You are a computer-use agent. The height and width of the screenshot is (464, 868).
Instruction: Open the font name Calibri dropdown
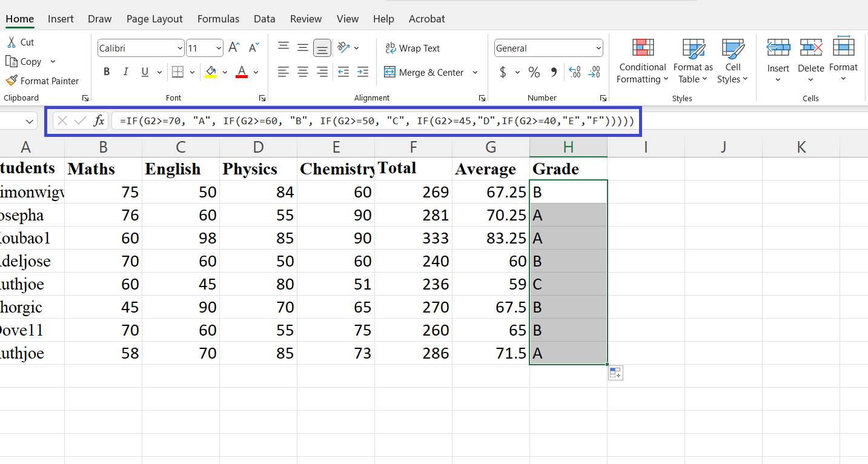tap(180, 48)
